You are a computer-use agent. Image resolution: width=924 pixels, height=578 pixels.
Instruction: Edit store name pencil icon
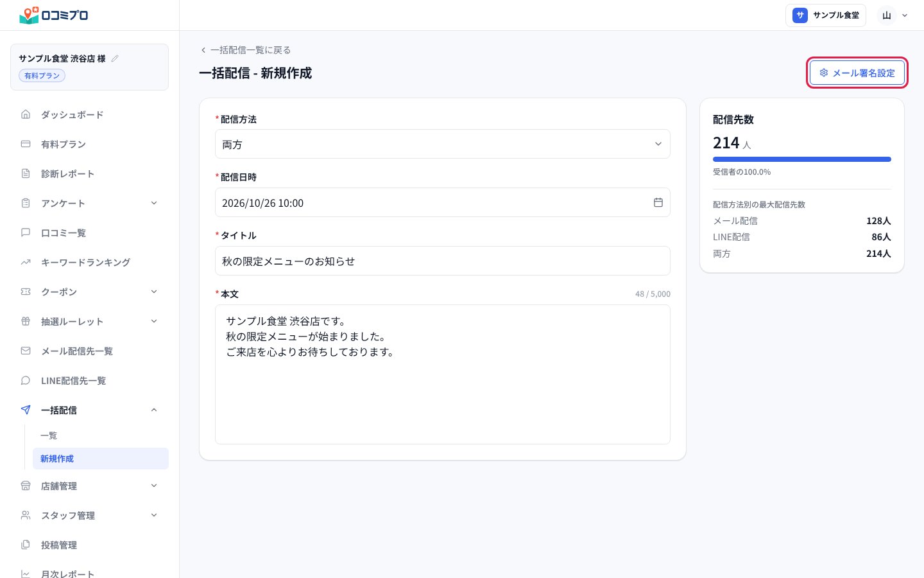point(115,58)
